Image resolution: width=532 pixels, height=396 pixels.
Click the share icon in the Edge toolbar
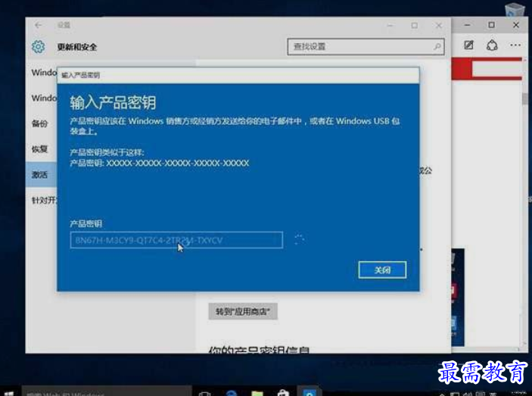[492, 45]
